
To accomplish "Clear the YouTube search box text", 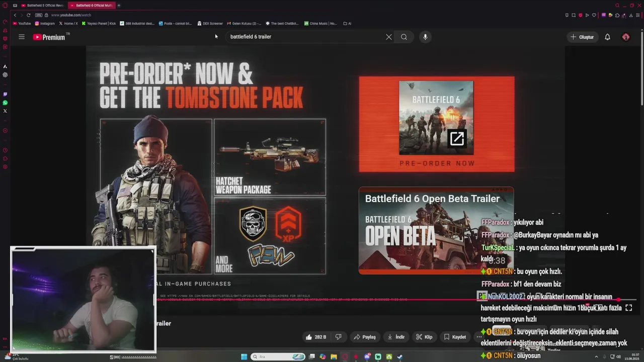I will 388,37.
